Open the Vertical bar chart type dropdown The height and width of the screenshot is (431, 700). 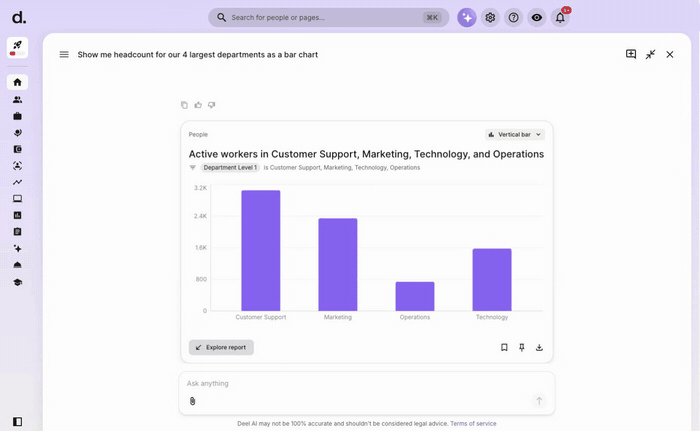point(515,134)
